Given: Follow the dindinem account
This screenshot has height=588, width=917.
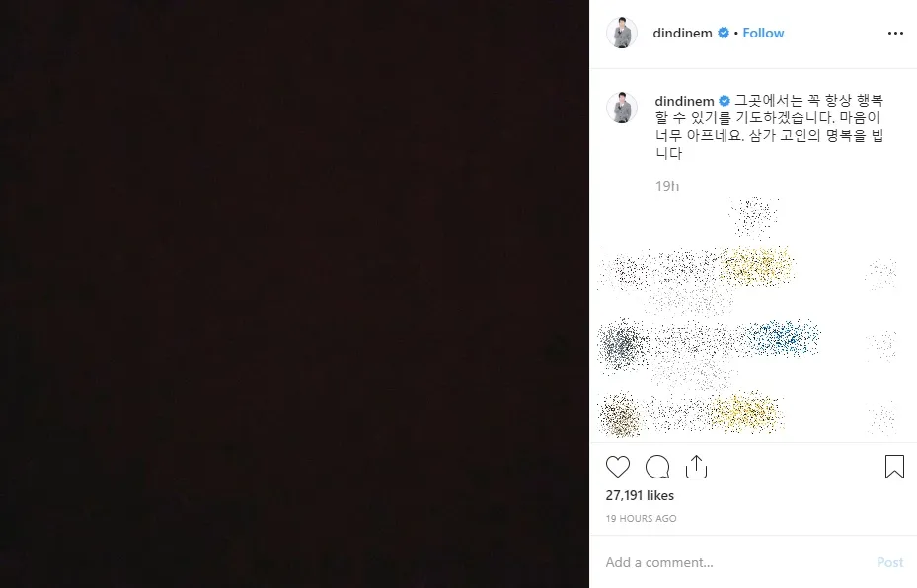Looking at the screenshot, I should pos(763,33).
